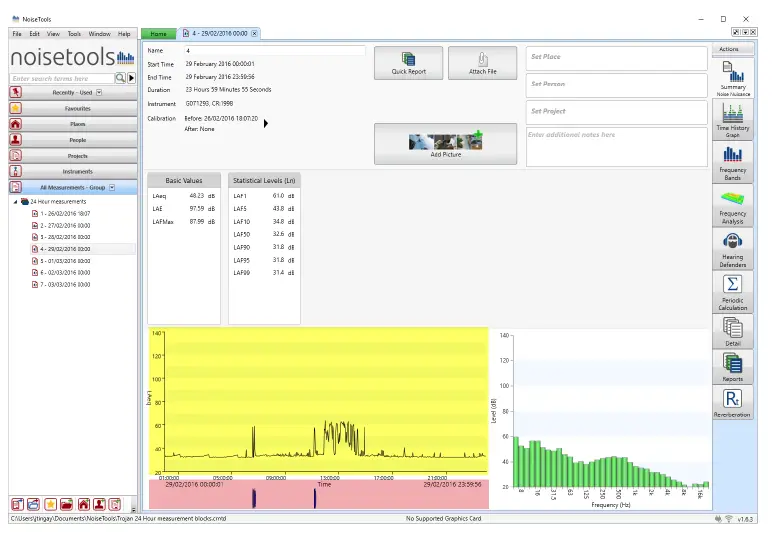The width and height of the screenshot is (776, 540).
Task: Open the Time History Graph view
Action: tap(732, 120)
